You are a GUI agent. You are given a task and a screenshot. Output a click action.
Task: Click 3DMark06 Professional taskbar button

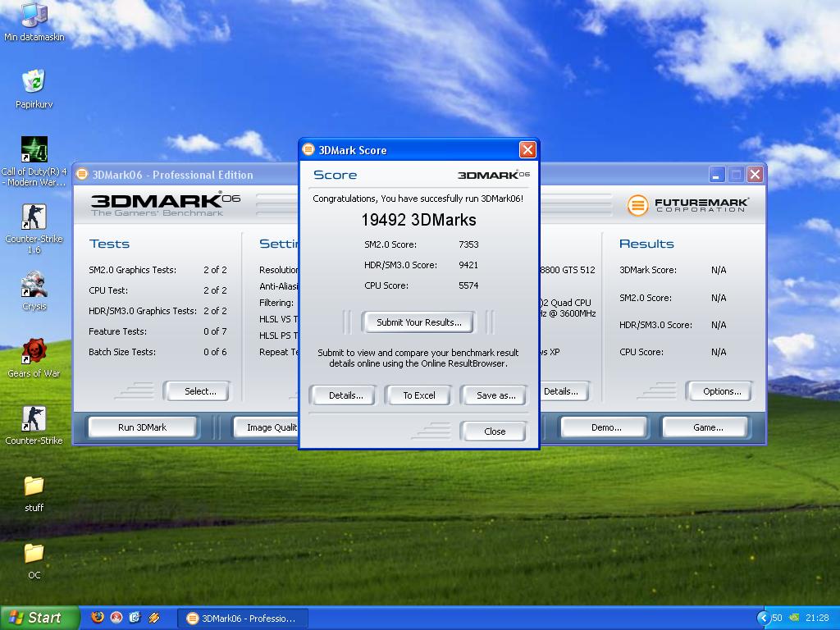pyautogui.click(x=244, y=619)
